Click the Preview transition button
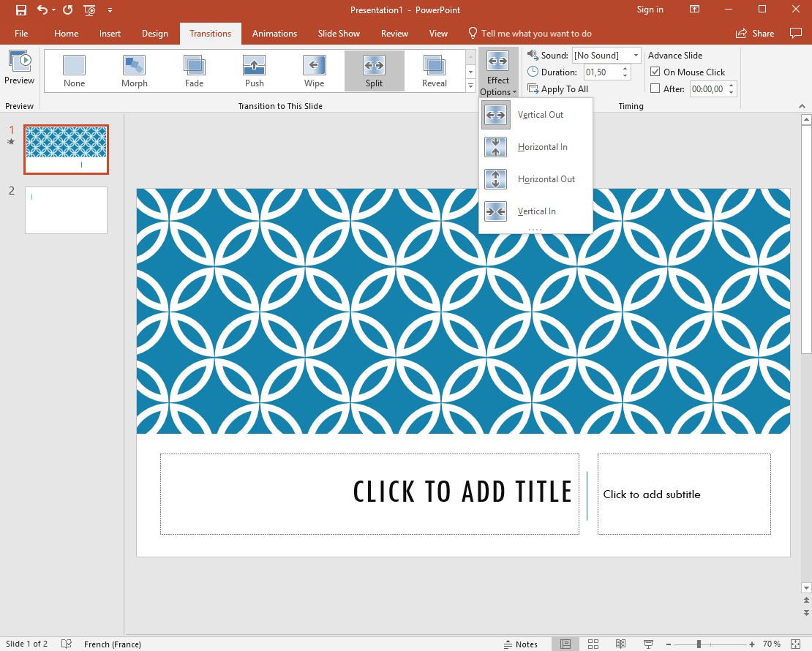 19,68
